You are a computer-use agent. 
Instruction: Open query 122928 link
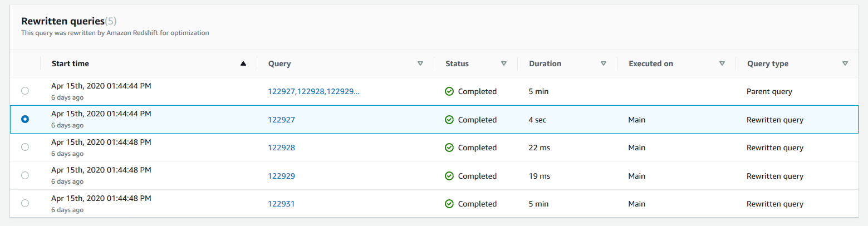click(281, 148)
